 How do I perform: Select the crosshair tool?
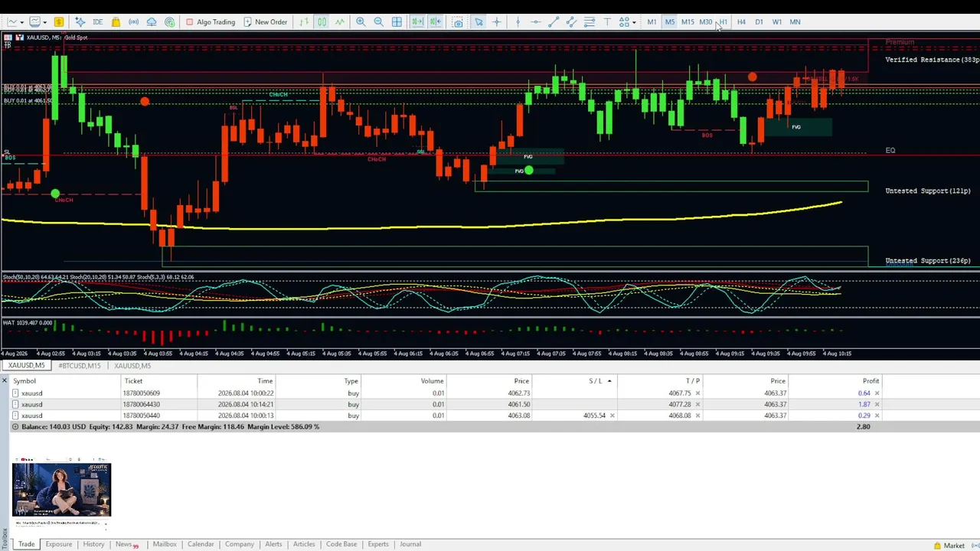[496, 22]
